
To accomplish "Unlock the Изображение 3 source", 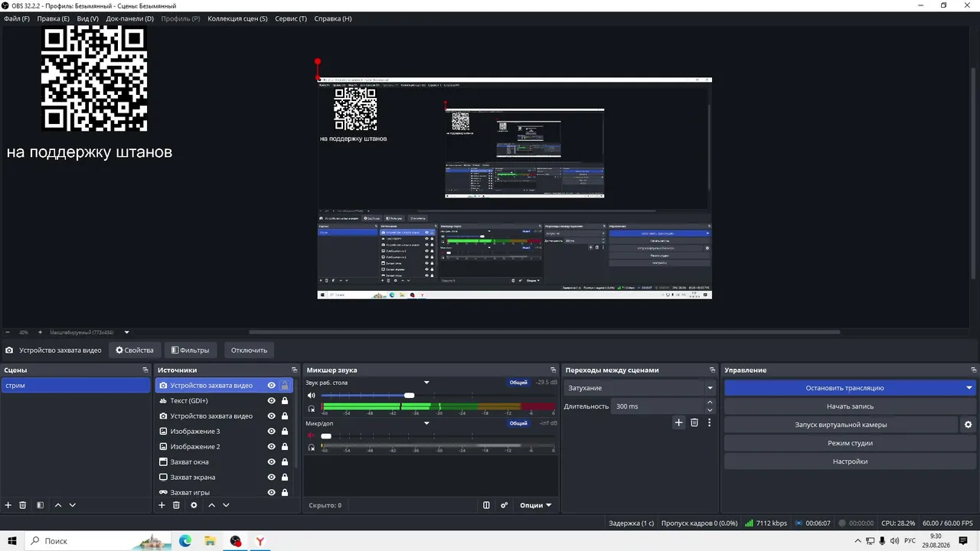I will (x=285, y=432).
